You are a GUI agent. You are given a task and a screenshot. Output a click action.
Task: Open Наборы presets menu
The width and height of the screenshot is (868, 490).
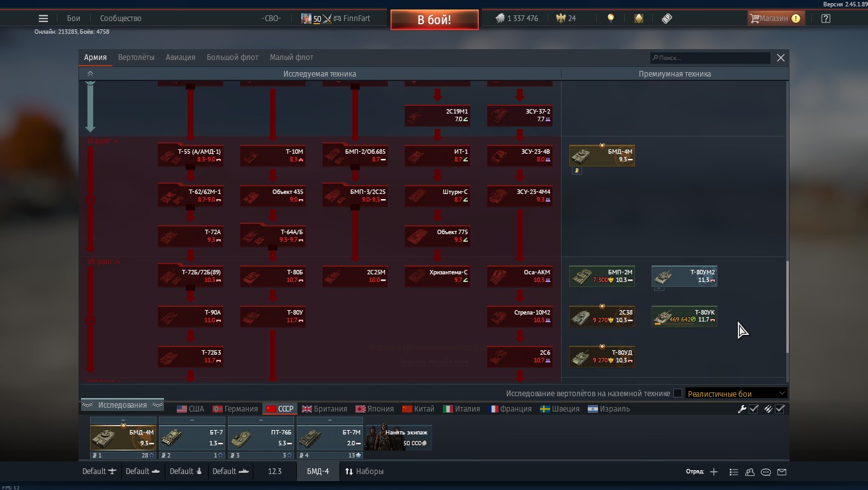(364, 471)
